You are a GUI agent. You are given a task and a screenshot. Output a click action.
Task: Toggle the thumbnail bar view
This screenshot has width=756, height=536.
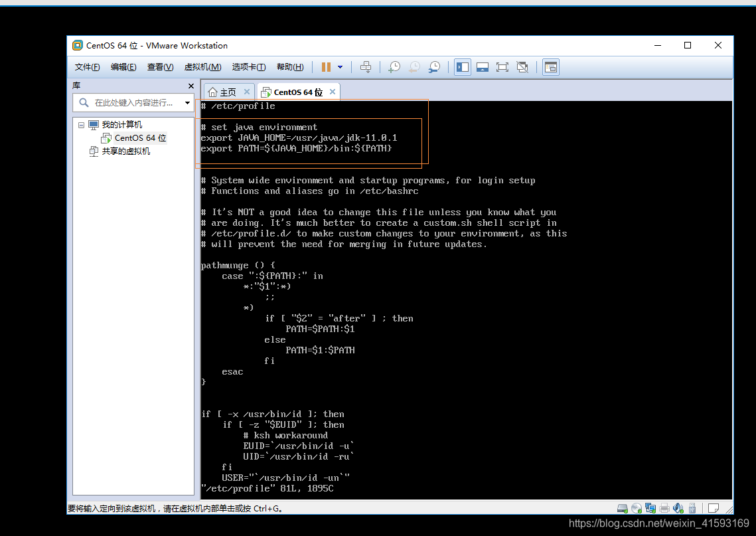pyautogui.click(x=483, y=67)
